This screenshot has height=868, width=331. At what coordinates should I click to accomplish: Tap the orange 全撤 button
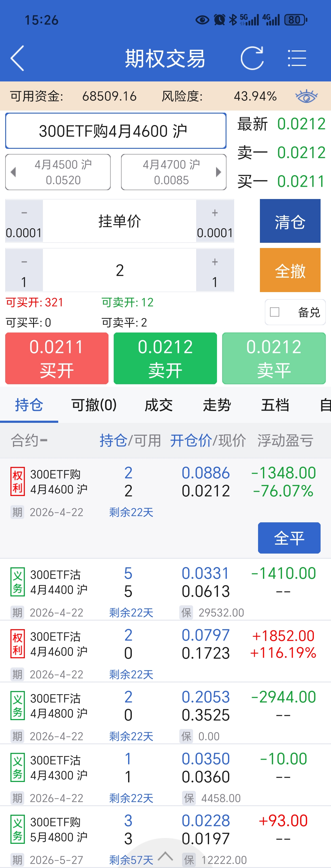[290, 270]
